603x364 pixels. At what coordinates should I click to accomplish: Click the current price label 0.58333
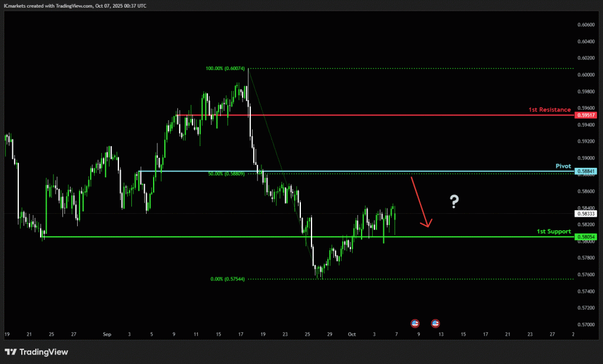(586, 214)
